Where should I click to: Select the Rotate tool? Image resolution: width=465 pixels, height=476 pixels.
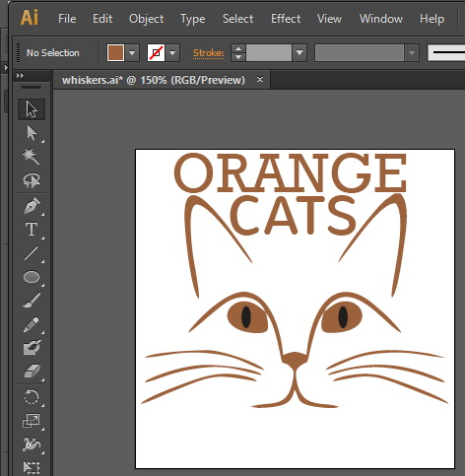(x=32, y=397)
